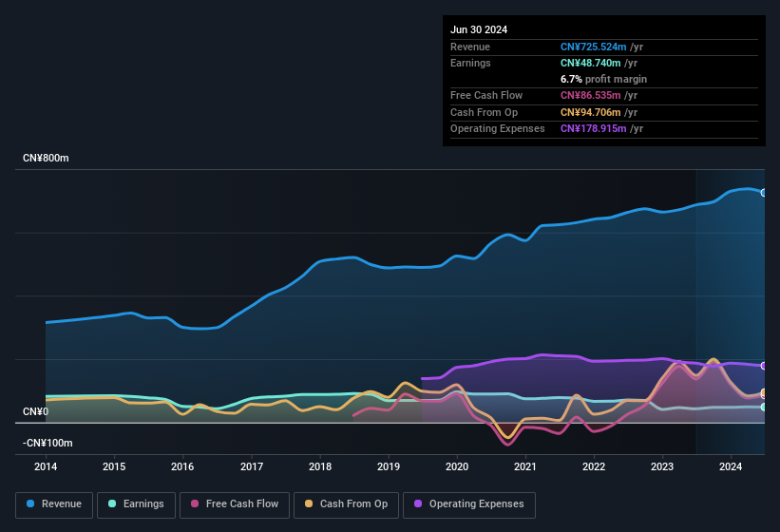This screenshot has width=780, height=532.
Task: Select the 2017 x-axis label
Action: (251, 466)
